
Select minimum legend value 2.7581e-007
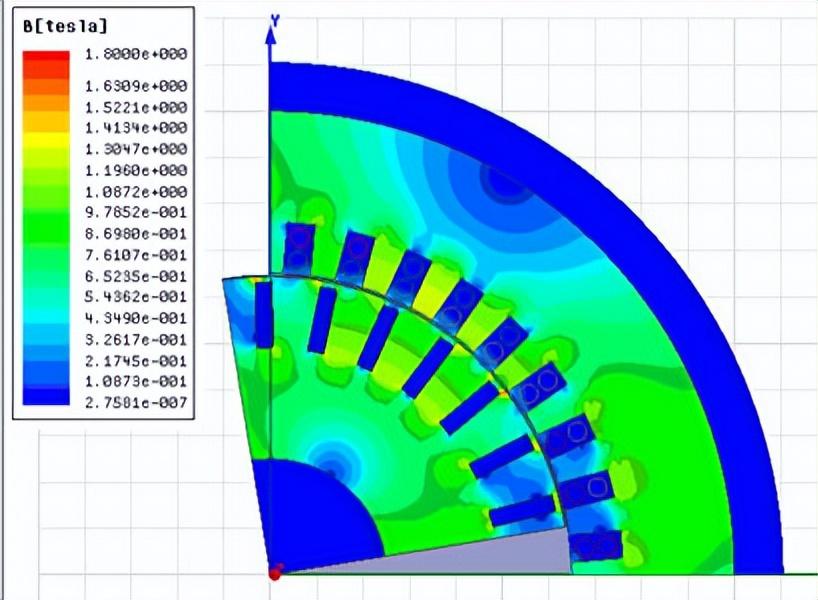click(136, 402)
